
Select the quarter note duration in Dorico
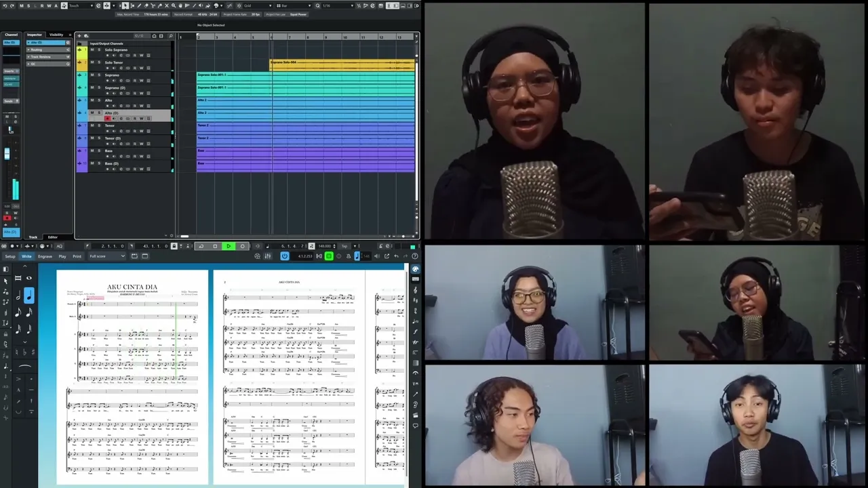28,295
